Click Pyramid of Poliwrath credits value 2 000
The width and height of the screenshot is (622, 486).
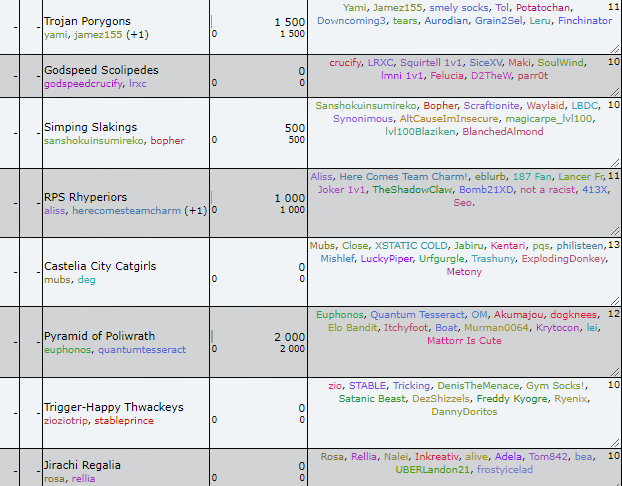pyautogui.click(x=290, y=337)
